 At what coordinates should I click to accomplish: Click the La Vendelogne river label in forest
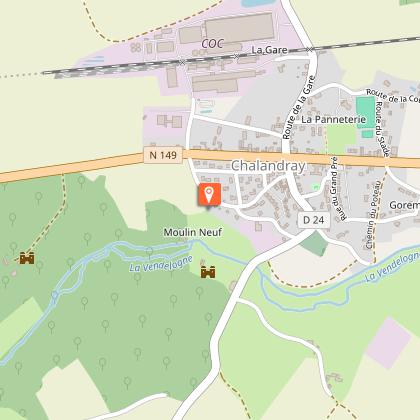[x=161, y=264]
